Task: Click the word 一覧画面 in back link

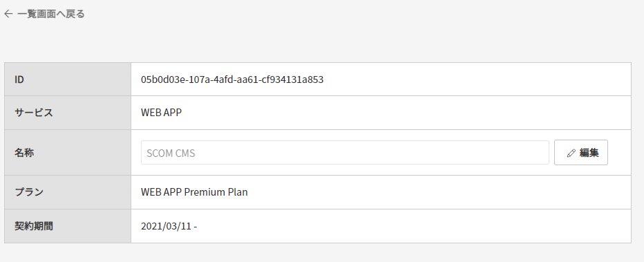Action: (36, 14)
